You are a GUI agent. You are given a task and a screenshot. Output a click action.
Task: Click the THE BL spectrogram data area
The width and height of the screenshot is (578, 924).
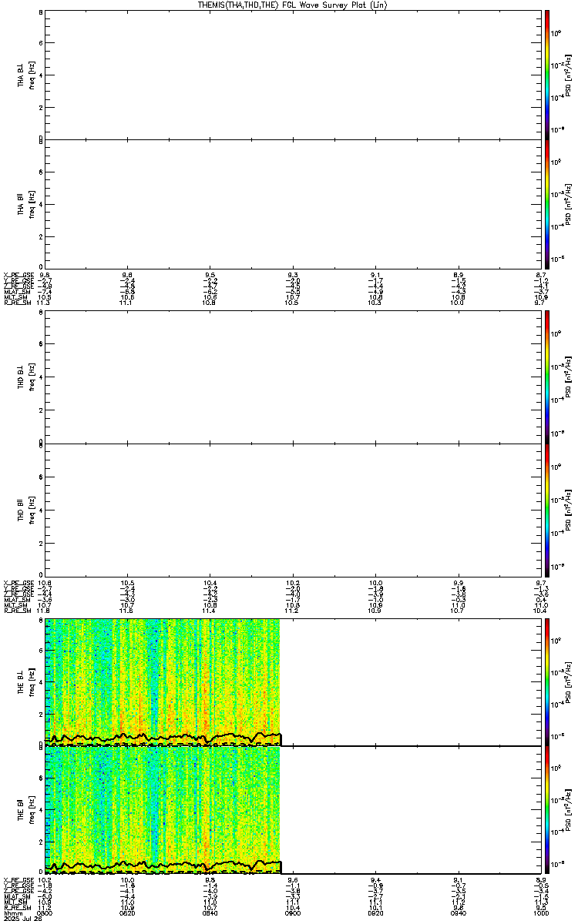coord(163,681)
